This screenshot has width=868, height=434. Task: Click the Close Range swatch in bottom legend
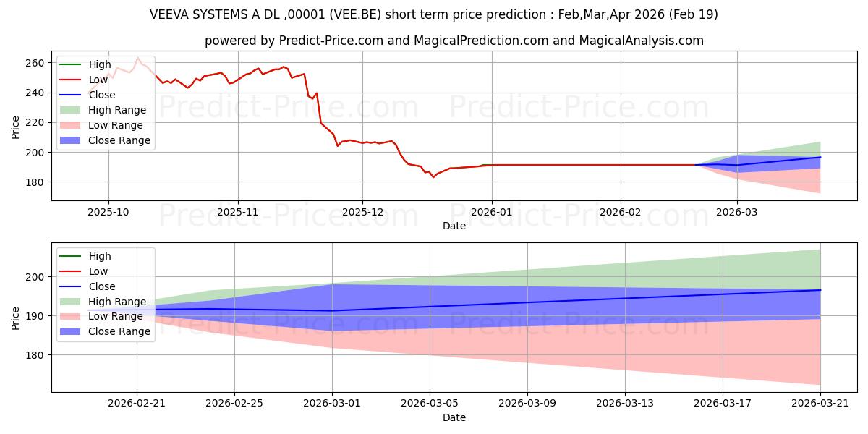(x=73, y=332)
